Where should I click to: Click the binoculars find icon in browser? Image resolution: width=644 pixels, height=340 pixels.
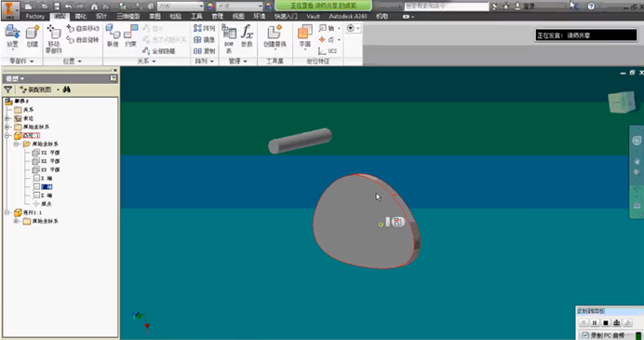click(67, 89)
